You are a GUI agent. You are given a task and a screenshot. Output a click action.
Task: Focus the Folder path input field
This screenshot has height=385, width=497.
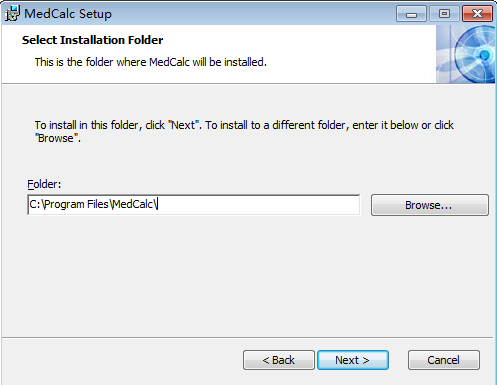tap(194, 205)
